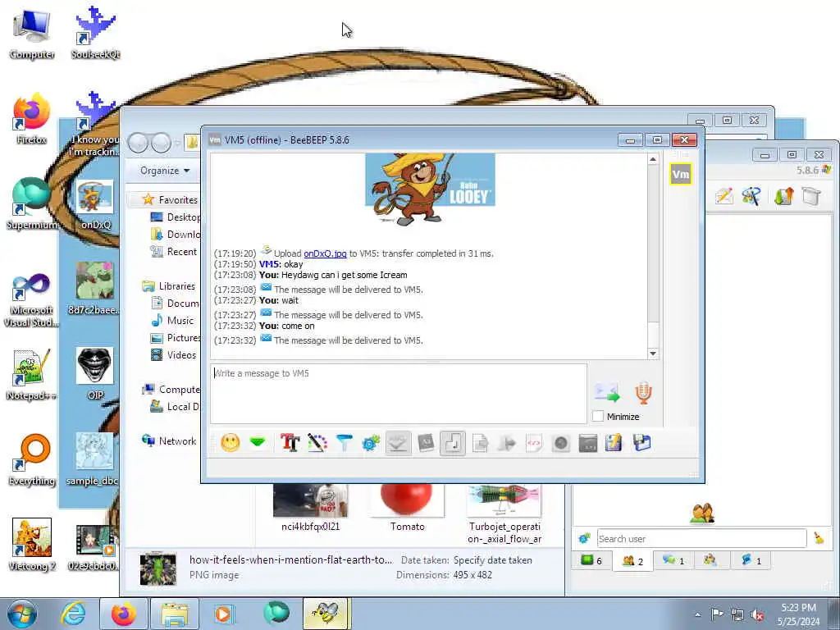Open chat settings gear icon in toolbar
840x630 pixels.
pos(371,443)
